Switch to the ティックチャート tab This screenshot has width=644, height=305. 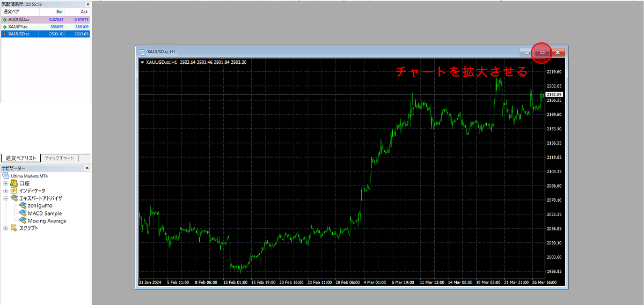pyautogui.click(x=60, y=158)
